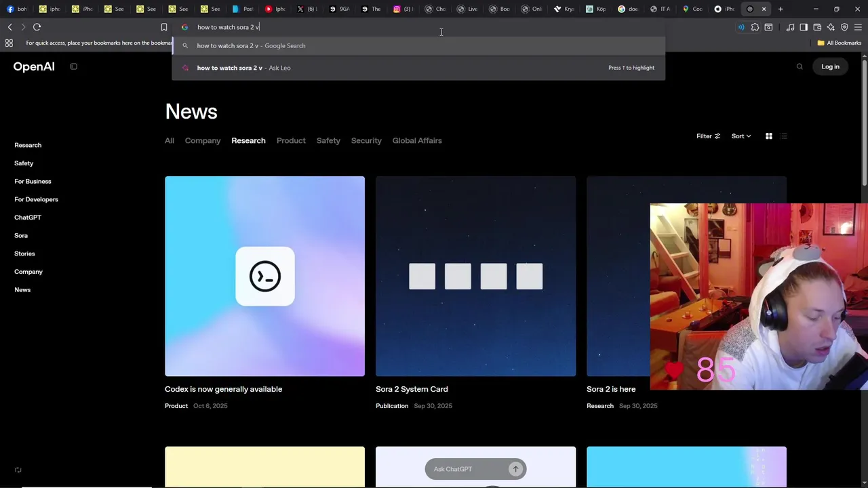868x488 pixels.
Task: Switch to the X (Twitter) tab
Action: (x=307, y=9)
